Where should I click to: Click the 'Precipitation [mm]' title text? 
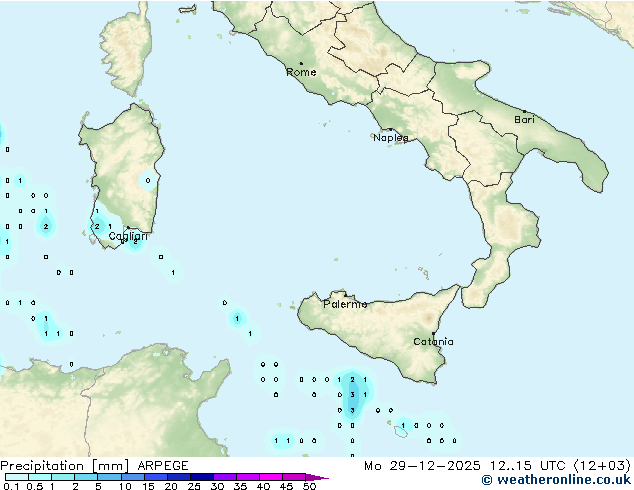click(65, 466)
